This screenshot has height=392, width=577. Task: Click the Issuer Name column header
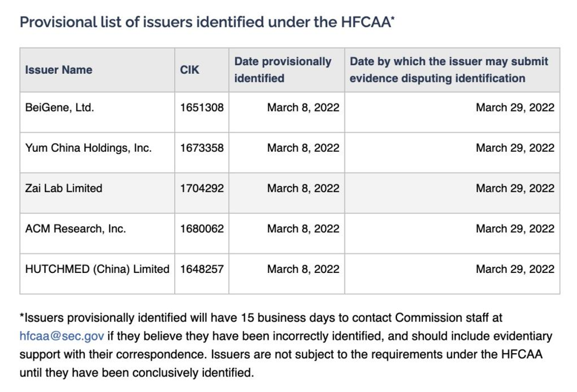pos(58,70)
